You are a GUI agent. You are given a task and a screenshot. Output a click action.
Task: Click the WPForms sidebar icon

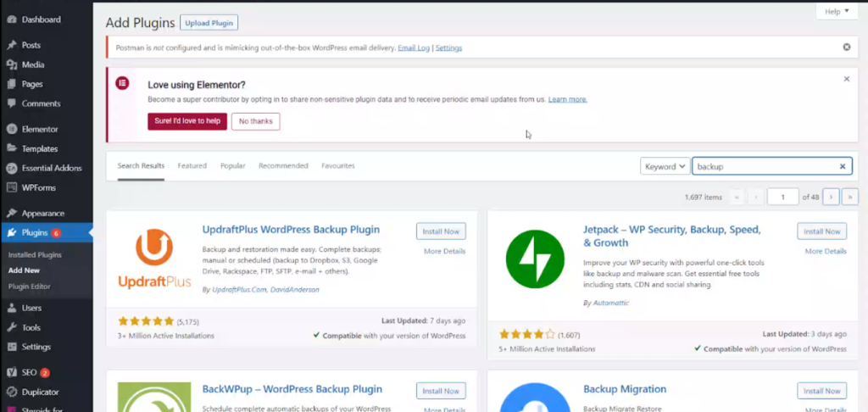point(12,187)
